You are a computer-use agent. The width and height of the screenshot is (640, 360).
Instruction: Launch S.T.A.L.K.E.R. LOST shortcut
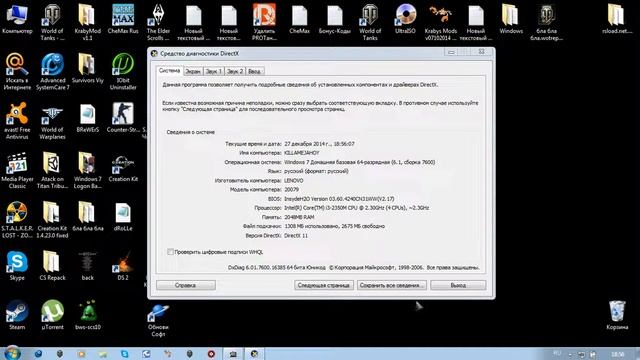coord(17,220)
